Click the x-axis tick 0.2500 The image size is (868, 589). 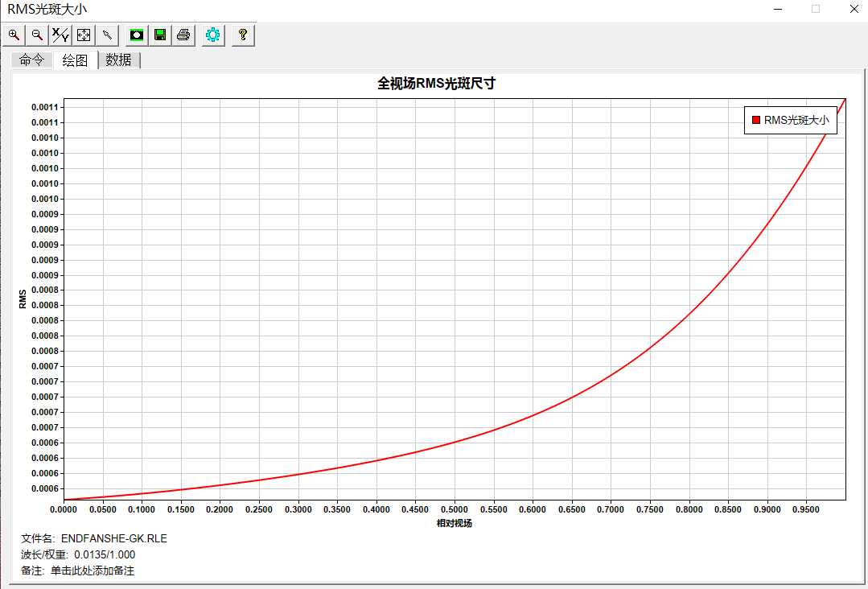[x=259, y=509]
